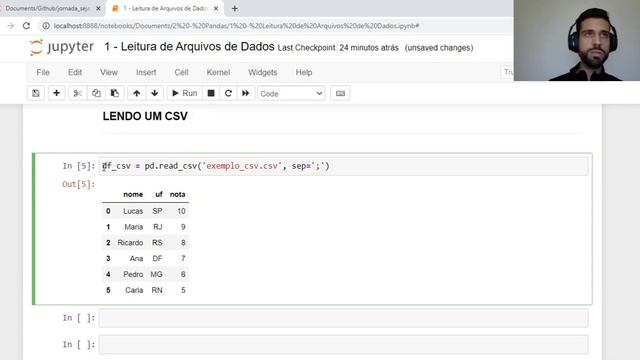
Task: Switch to the Documents/Github browser tab
Action: [47, 8]
